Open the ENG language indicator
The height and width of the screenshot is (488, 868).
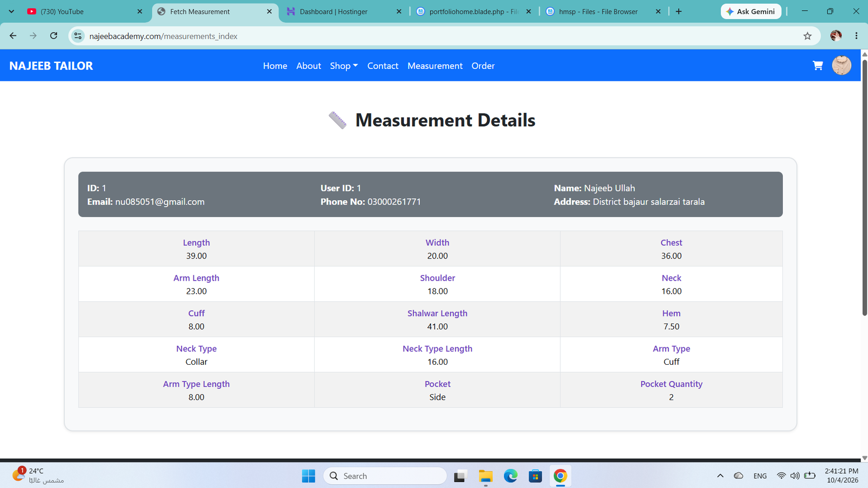760,476
